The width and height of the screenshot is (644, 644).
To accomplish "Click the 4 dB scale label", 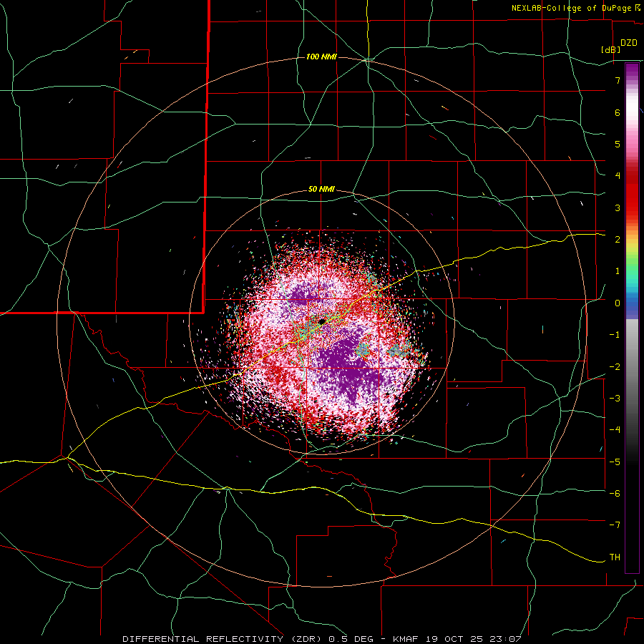I will pos(618,175).
